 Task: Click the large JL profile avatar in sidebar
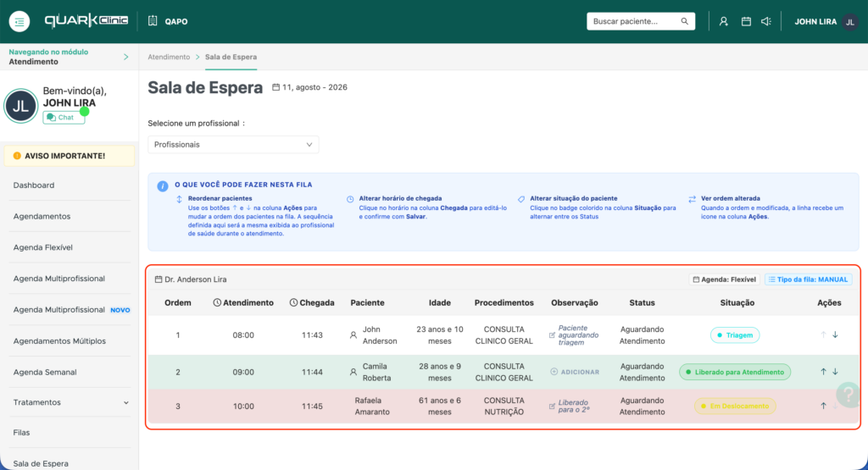click(21, 106)
